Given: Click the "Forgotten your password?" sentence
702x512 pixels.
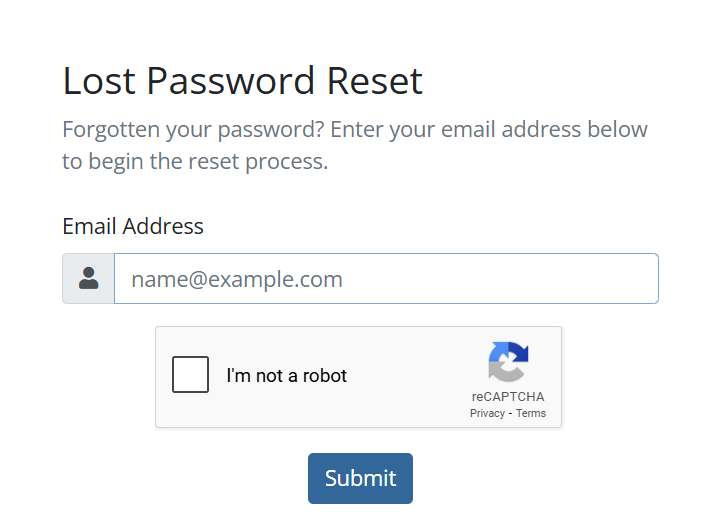Looking at the screenshot, I should (x=193, y=130).
